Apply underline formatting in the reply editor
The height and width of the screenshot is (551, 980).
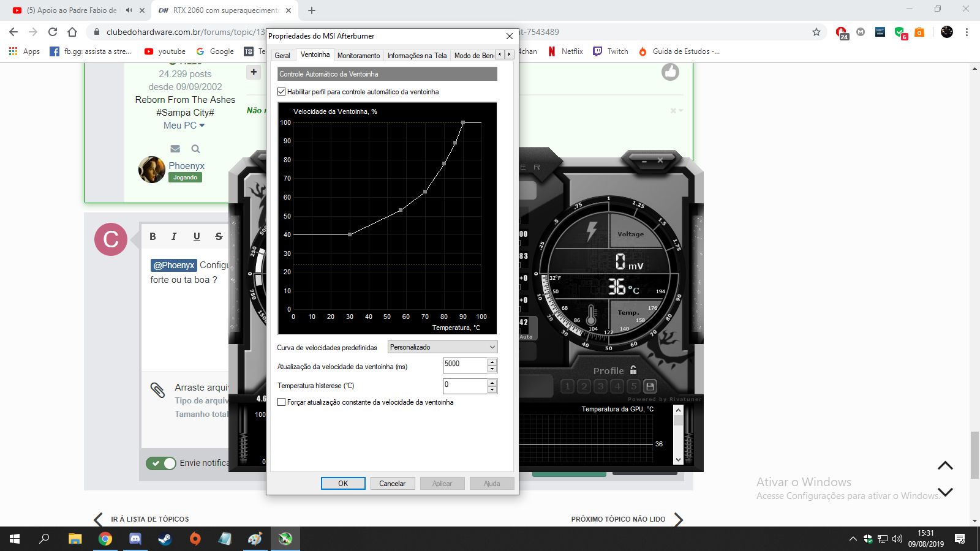pyautogui.click(x=197, y=236)
